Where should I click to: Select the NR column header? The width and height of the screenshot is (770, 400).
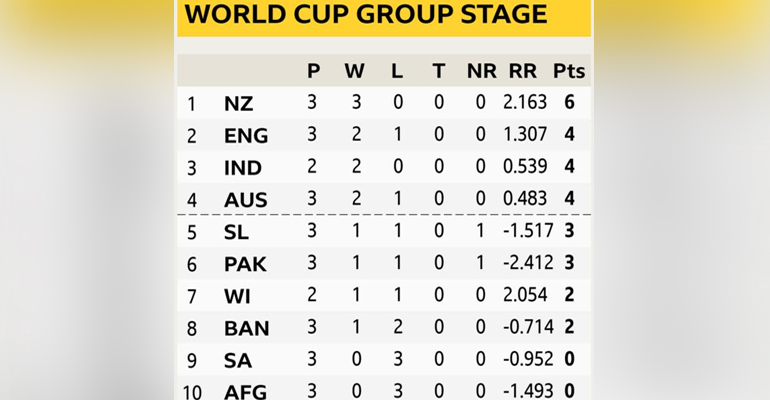click(482, 71)
